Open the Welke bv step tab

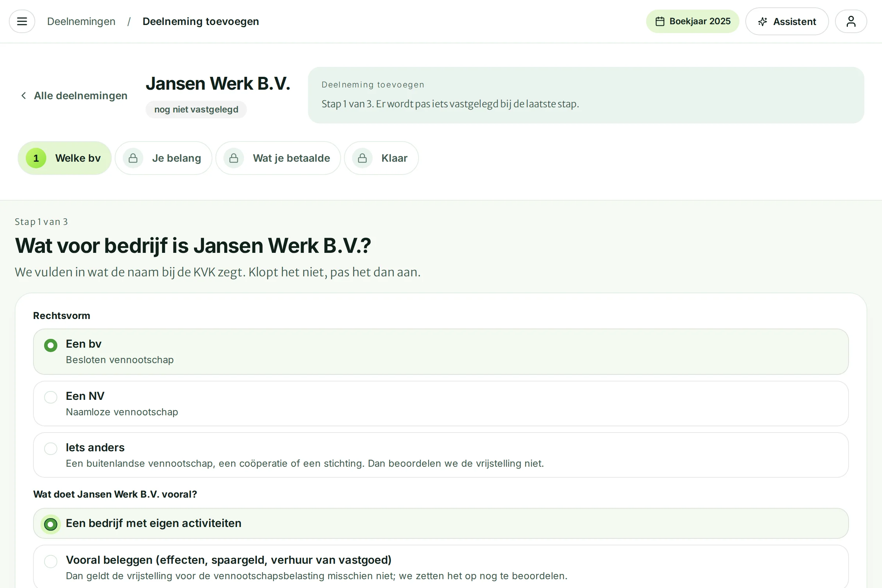click(65, 158)
